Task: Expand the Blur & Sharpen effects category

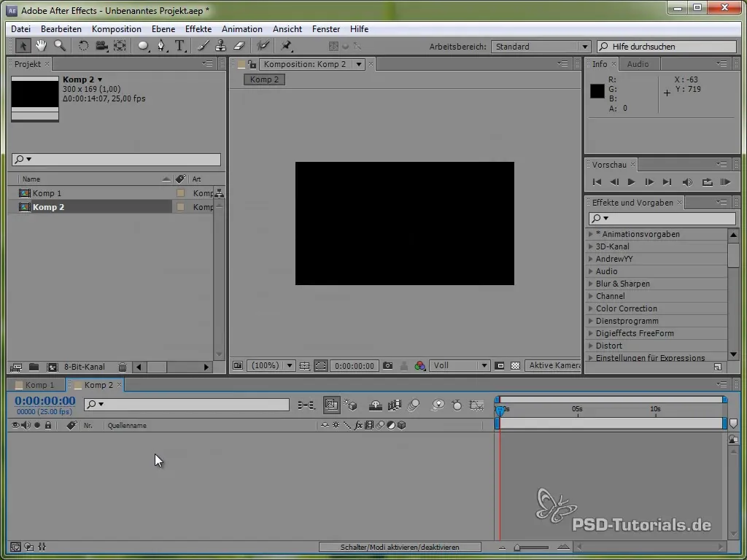Action: (591, 284)
